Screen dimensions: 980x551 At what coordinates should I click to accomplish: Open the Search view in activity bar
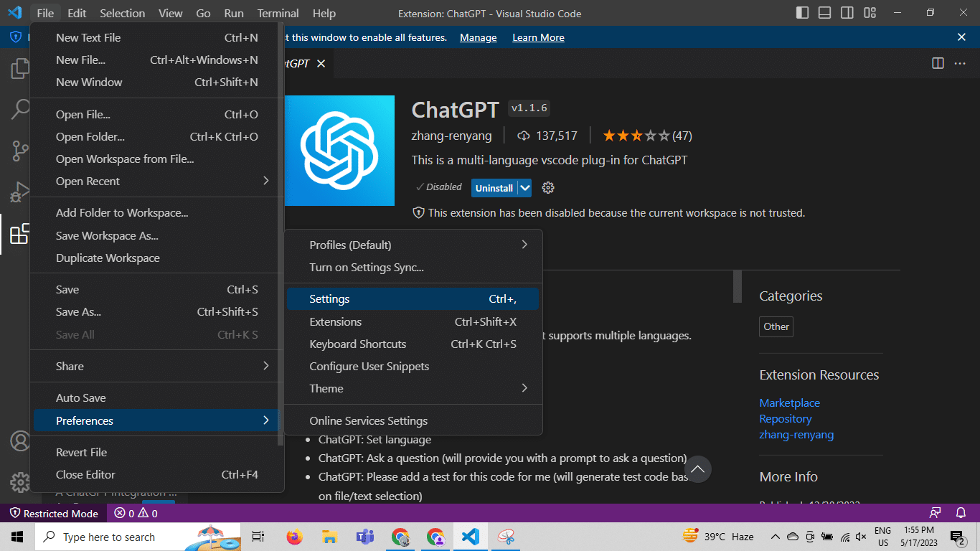point(19,109)
